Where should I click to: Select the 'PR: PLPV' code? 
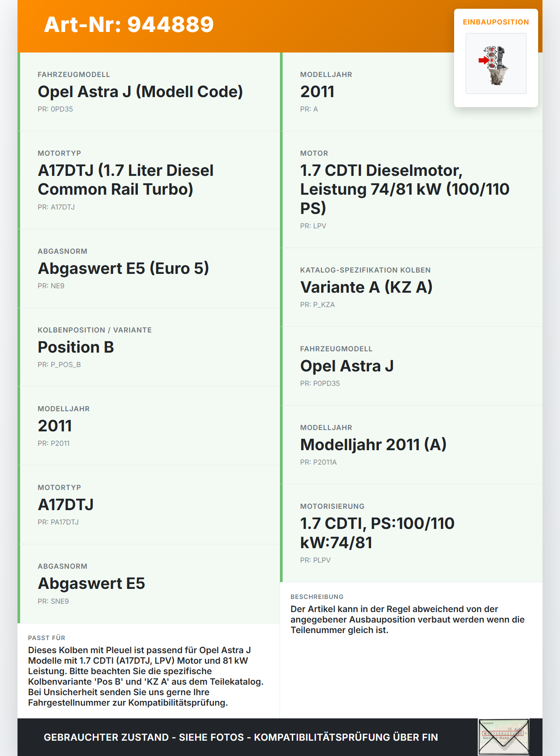point(315,560)
